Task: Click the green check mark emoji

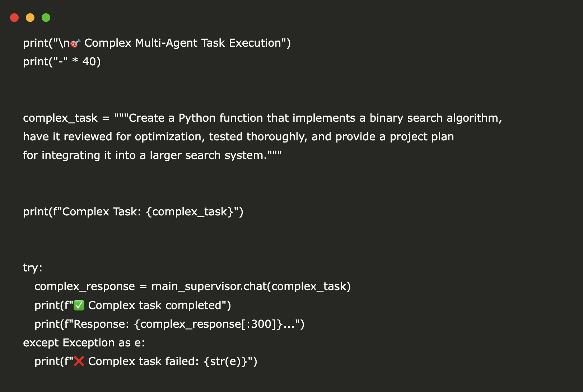Action: 79,305
